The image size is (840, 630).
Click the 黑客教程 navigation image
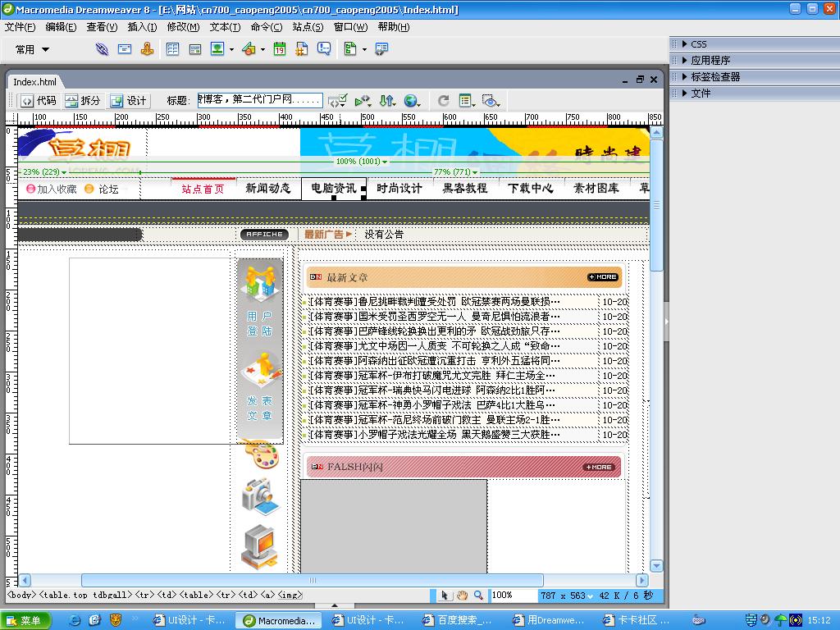(x=464, y=188)
